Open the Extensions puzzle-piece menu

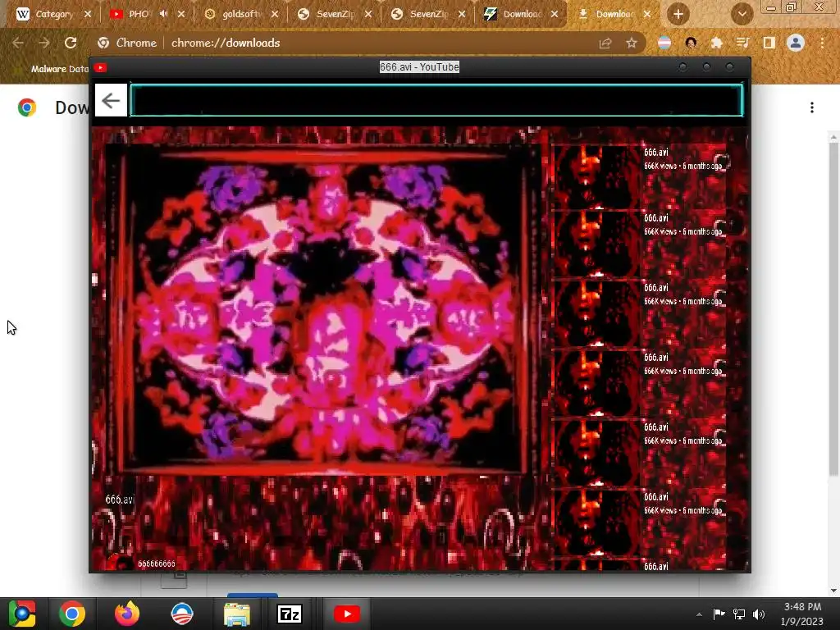pyautogui.click(x=717, y=43)
